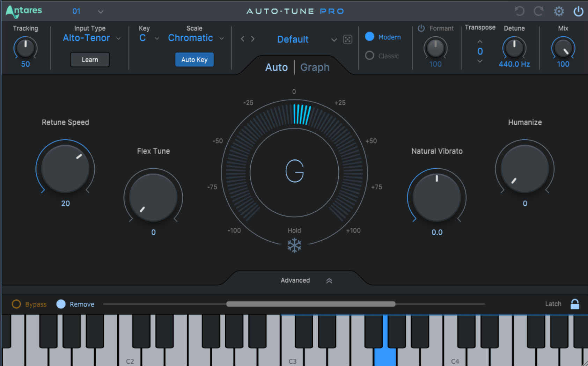Click the Hold snowflake freeze icon
This screenshot has height=366, width=588.
click(x=294, y=246)
